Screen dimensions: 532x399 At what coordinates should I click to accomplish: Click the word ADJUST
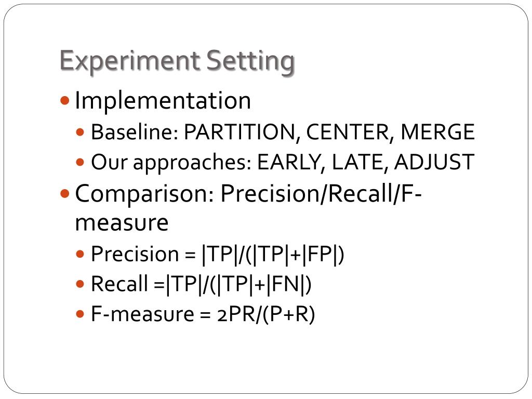tap(434, 162)
